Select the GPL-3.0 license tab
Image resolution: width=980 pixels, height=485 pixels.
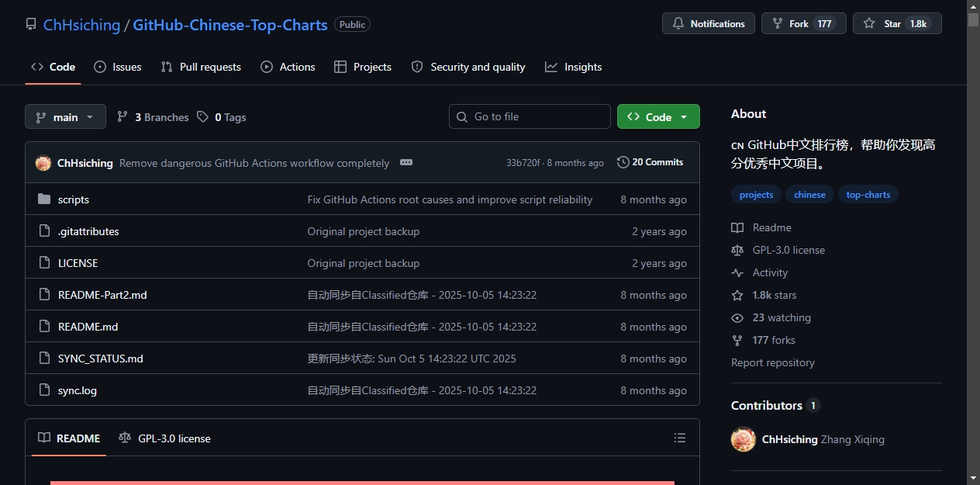coord(165,438)
